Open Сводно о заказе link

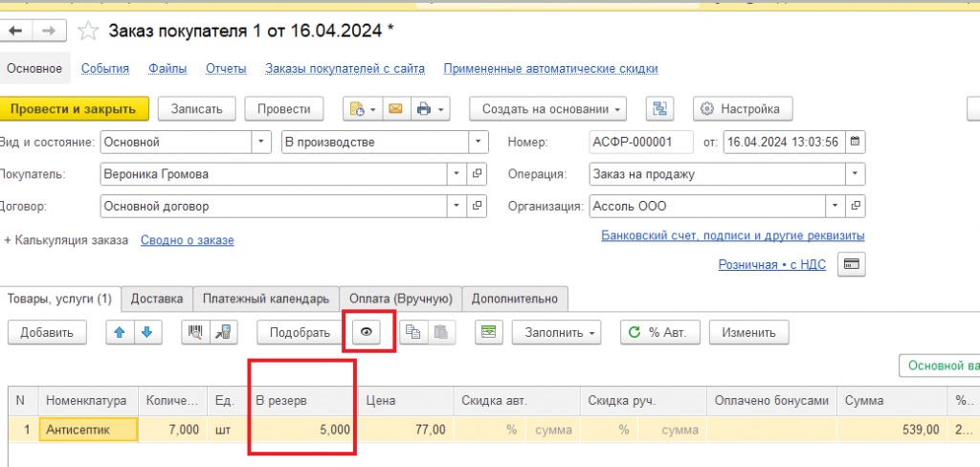(x=187, y=240)
